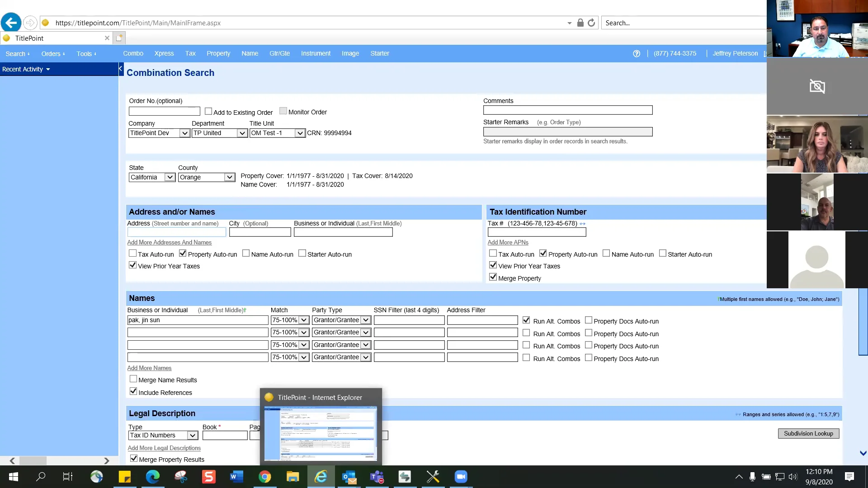Collapse the Recent Activity side panel arrow
868x488 pixels.
120,69
